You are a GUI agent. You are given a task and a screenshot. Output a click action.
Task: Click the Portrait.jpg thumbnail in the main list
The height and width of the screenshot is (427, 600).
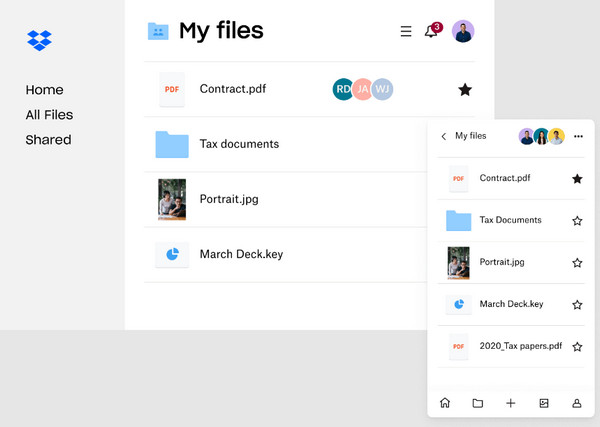point(172,199)
